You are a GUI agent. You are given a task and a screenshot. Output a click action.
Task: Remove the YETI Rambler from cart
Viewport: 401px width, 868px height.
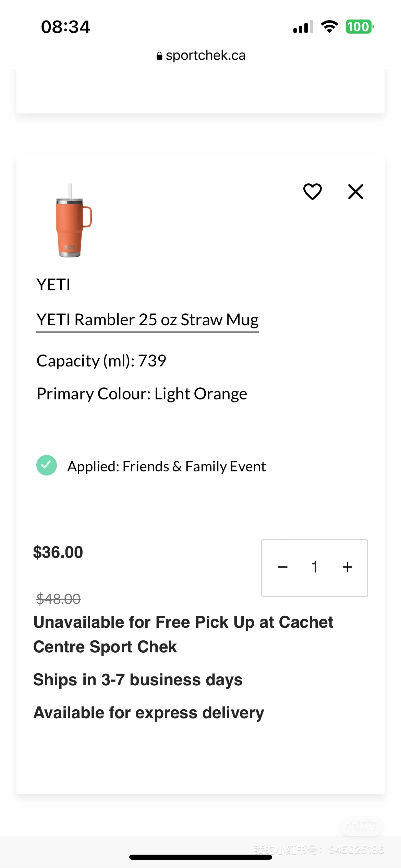(355, 192)
